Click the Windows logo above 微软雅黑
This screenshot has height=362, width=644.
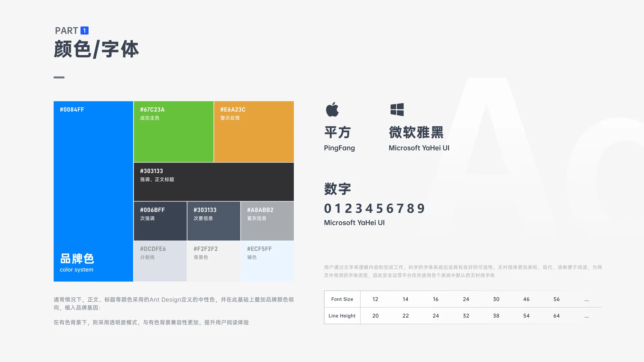coord(397,109)
